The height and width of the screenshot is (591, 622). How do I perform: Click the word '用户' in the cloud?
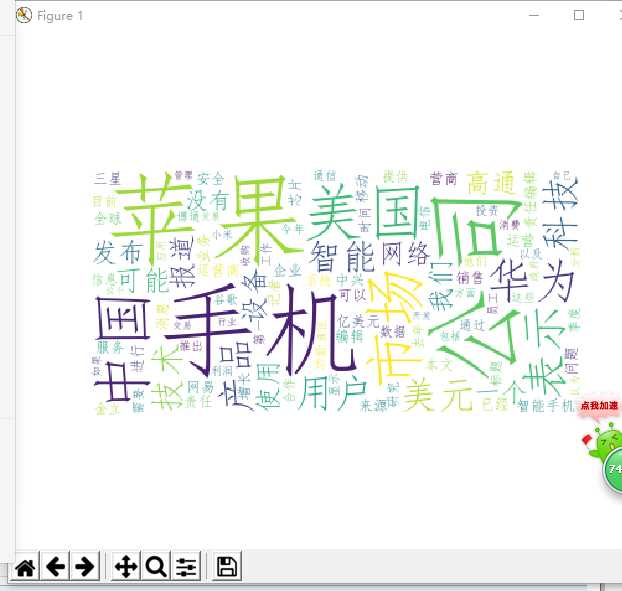[332, 393]
